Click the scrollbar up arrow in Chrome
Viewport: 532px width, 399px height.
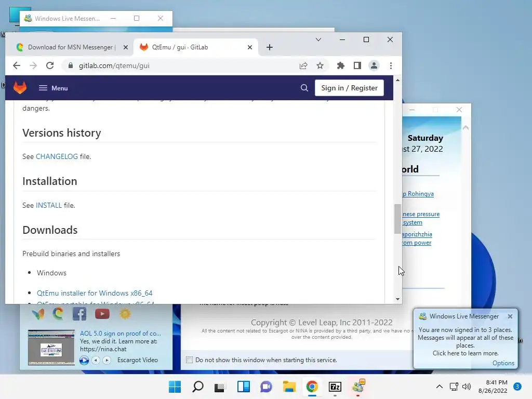point(397,80)
